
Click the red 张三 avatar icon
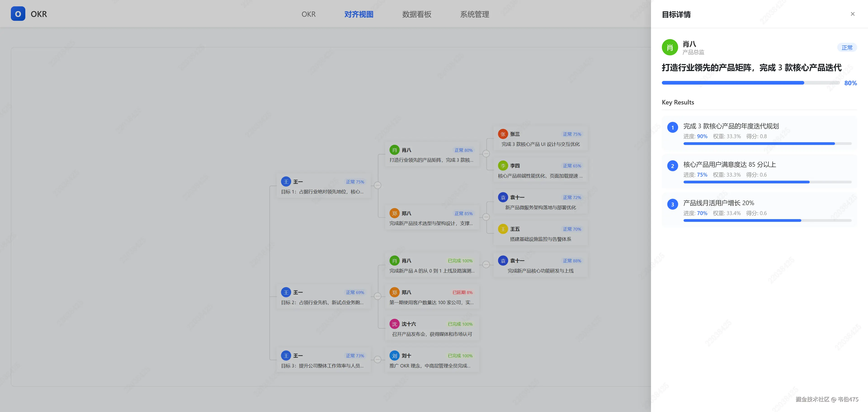pos(503,134)
